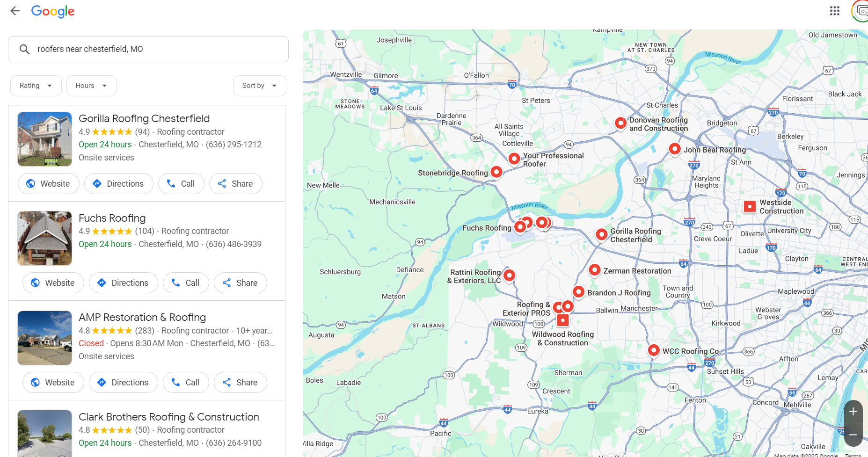View Gorilla Roofing Chesterfield house photo

tap(45, 139)
